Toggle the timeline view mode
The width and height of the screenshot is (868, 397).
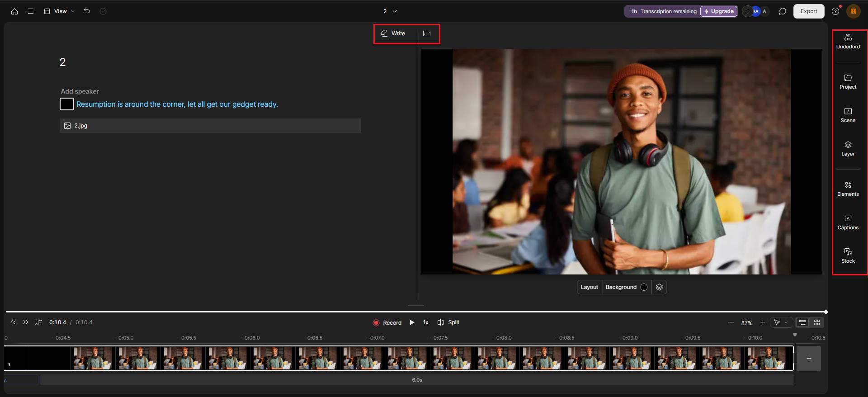802,322
